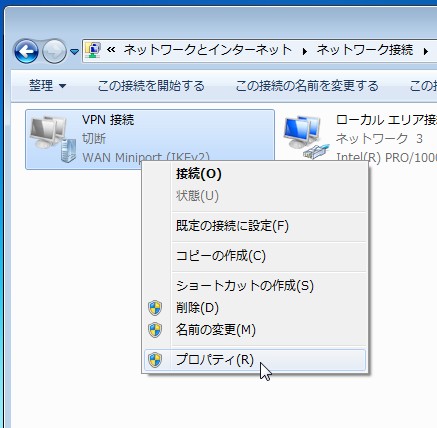Click この接続を開始する toolbar button
Viewport: 437px width, 428px height.
(151, 86)
